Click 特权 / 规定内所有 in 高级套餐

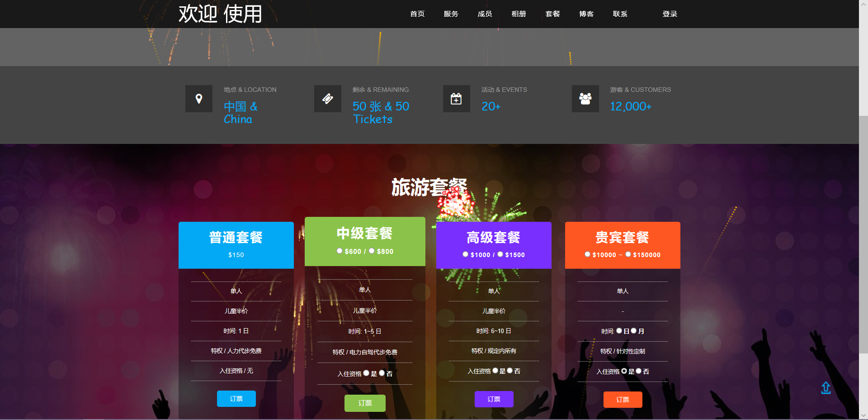(494, 351)
